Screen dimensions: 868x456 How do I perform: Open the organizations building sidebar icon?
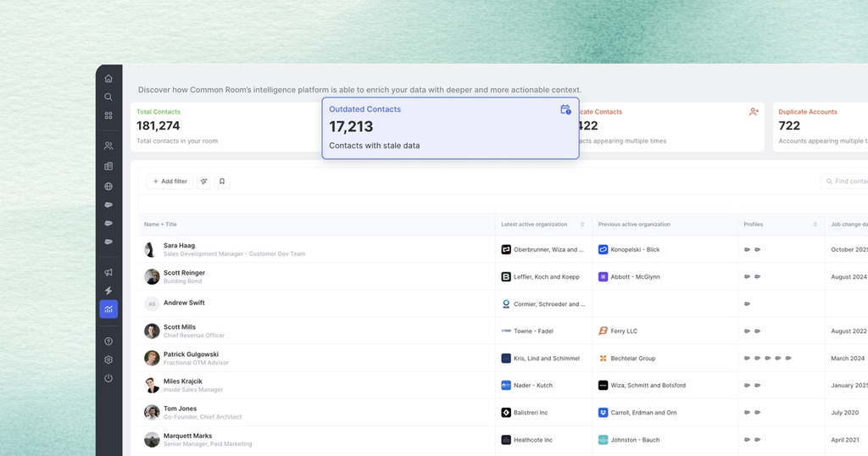pos(108,166)
